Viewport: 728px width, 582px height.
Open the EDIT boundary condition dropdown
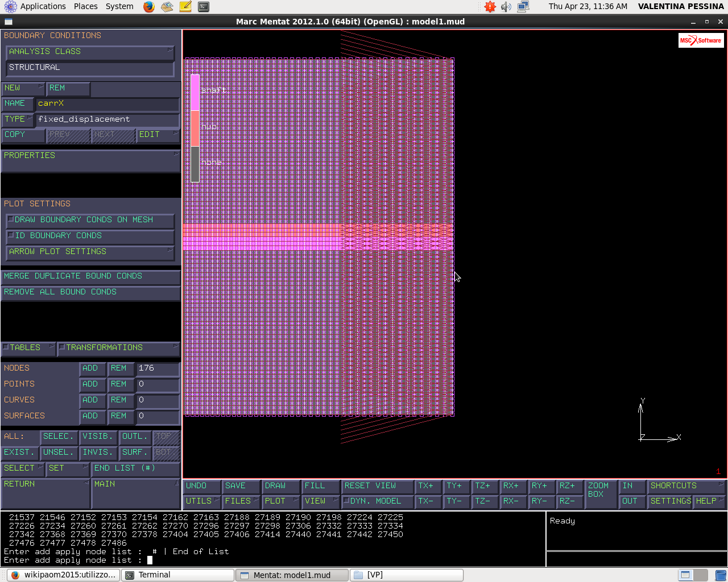pyautogui.click(x=158, y=135)
